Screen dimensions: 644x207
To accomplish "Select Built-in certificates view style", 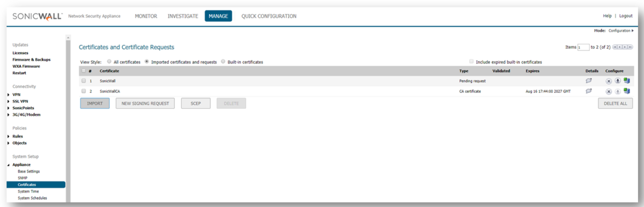I will pyautogui.click(x=223, y=62).
